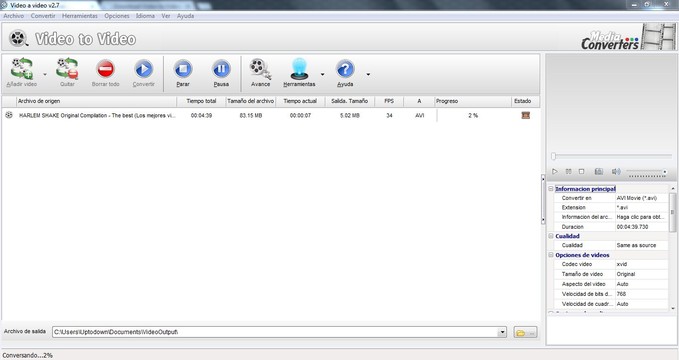679x360 pixels.
Task: Collapse the Cualidad section
Action: (551, 236)
